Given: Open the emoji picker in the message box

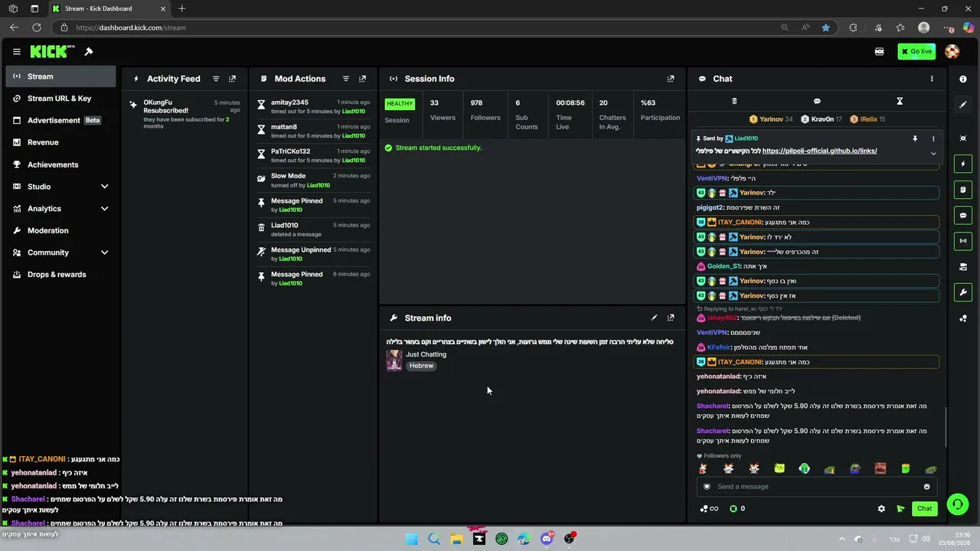Looking at the screenshot, I should 926,487.
